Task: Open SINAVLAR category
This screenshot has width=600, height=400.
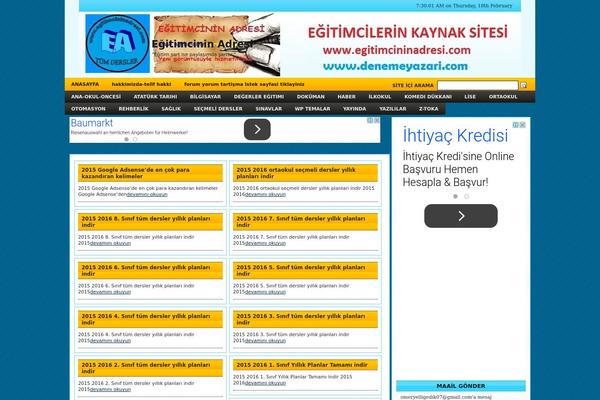Action: click(x=269, y=109)
